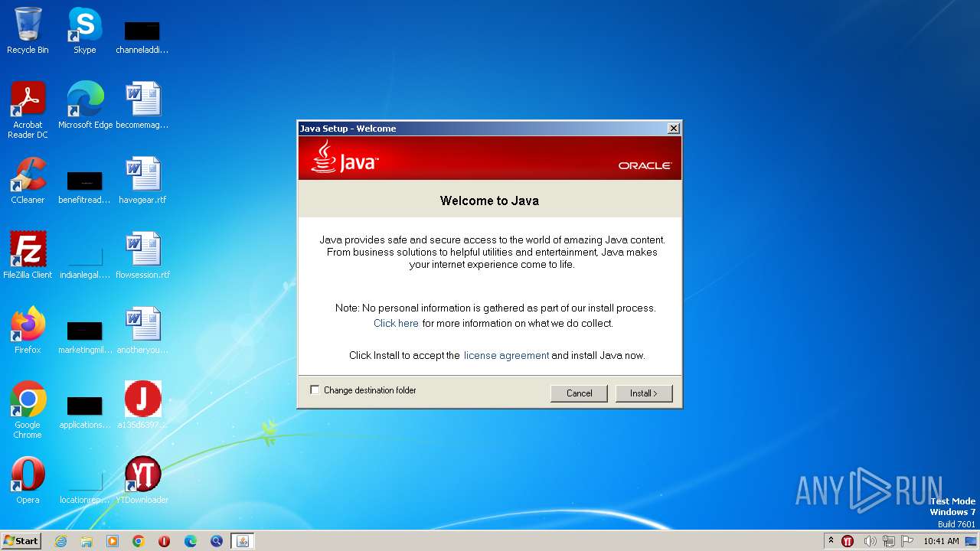
Task: Select the anotheryou document icon
Action: 142,331
